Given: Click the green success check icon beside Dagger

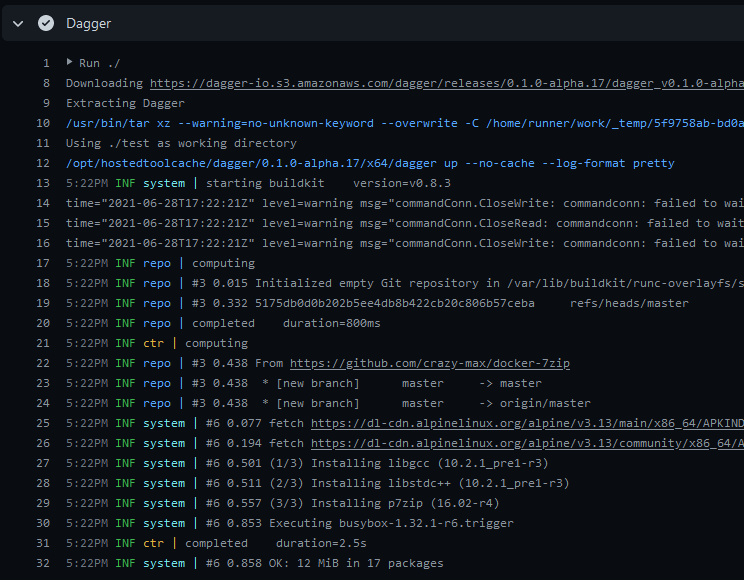Looking at the screenshot, I should click(45, 23).
